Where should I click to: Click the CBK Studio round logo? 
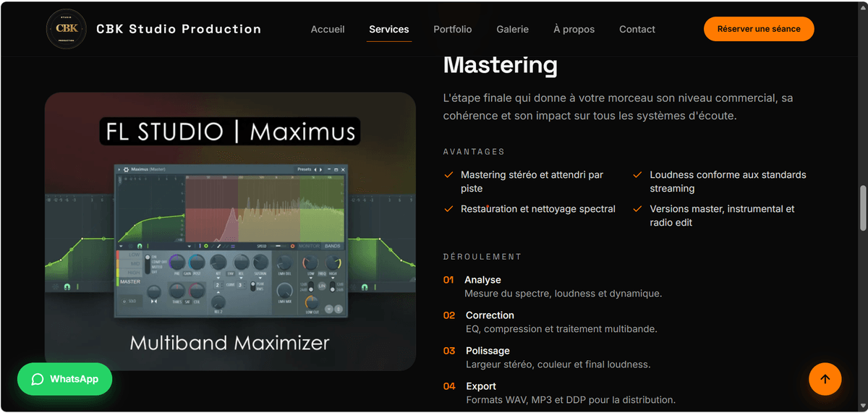[x=67, y=29]
